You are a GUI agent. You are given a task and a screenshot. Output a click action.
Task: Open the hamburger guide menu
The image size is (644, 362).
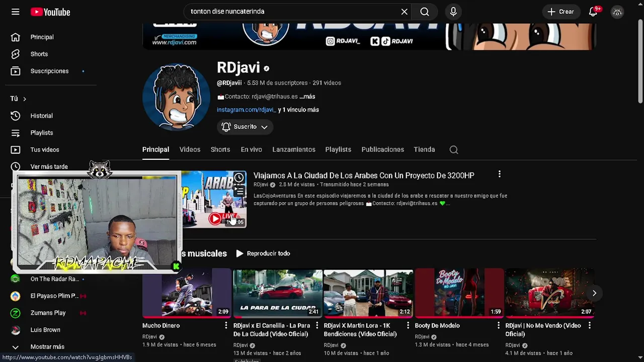tap(16, 12)
